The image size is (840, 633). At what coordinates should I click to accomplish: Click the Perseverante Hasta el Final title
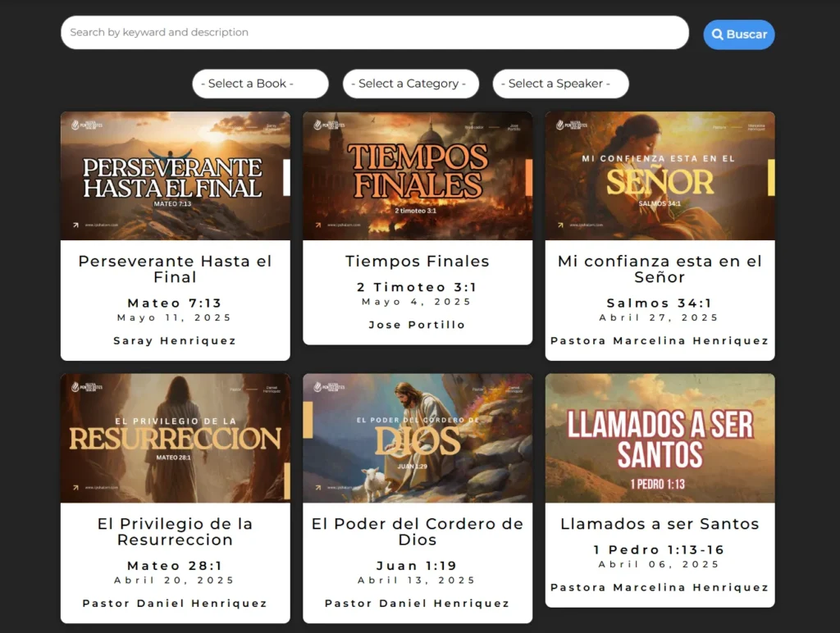click(x=175, y=269)
